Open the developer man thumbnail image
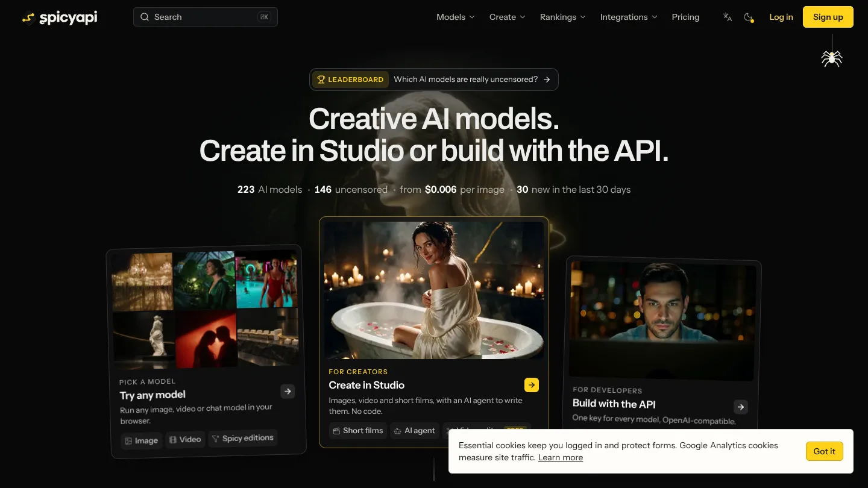Image resolution: width=868 pixels, height=488 pixels. coord(662,321)
